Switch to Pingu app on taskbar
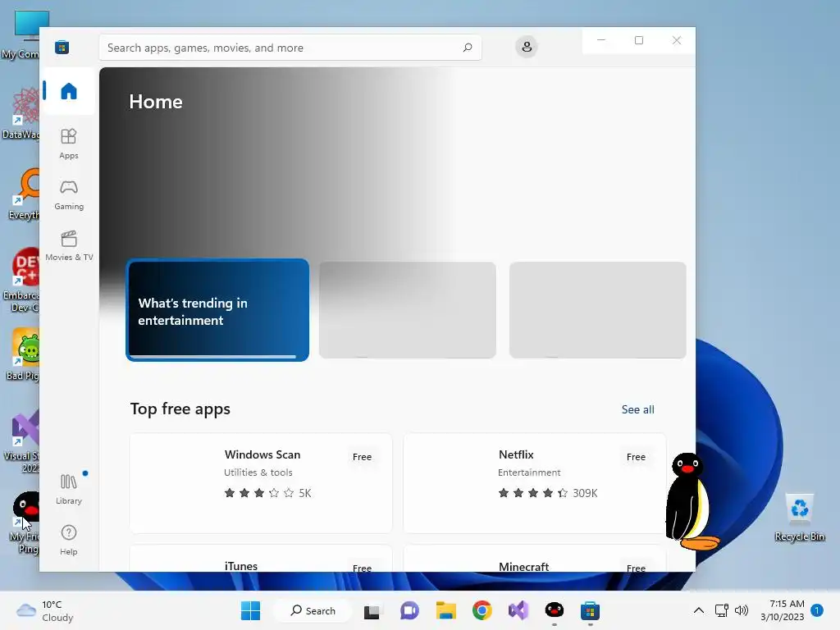 555,610
